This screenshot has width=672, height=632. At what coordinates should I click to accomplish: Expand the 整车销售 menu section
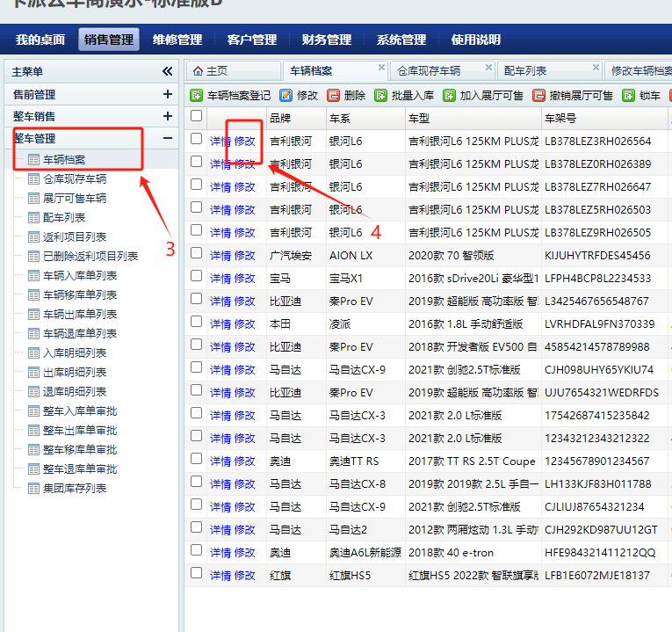[167, 116]
